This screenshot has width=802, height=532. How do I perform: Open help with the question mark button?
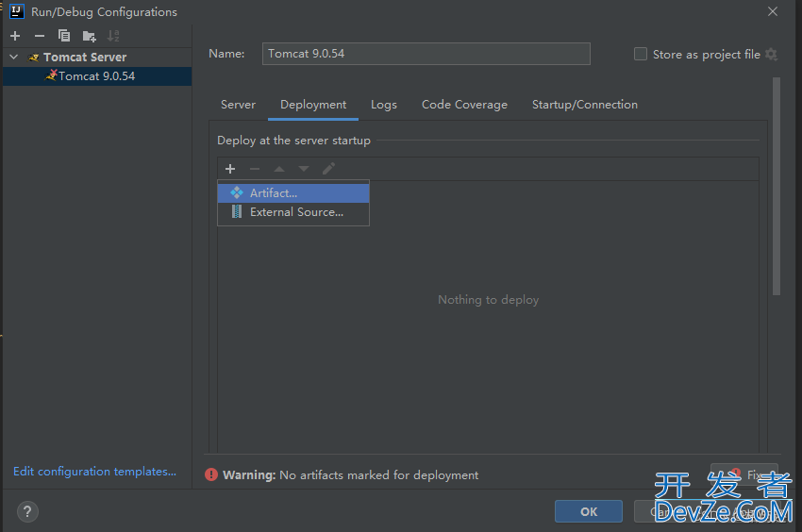[27, 511]
